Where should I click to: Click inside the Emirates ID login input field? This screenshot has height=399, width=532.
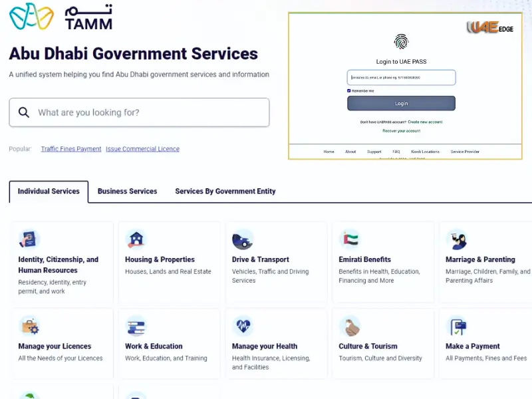[x=400, y=77]
